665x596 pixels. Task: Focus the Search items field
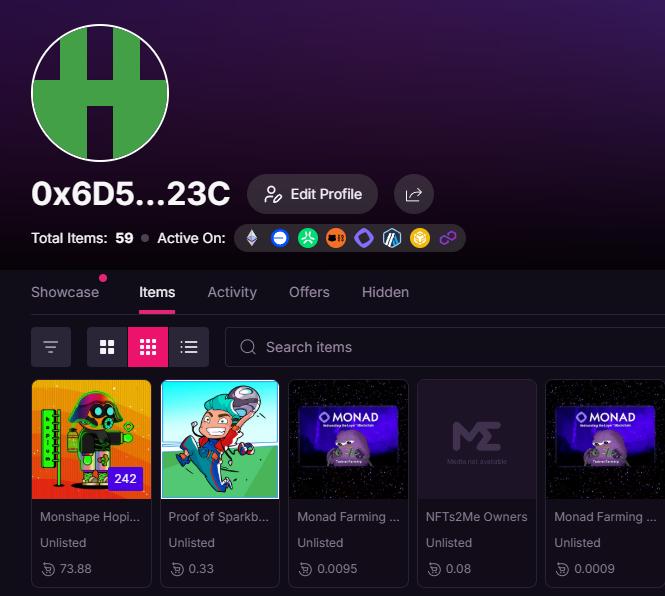pyautogui.click(x=445, y=347)
